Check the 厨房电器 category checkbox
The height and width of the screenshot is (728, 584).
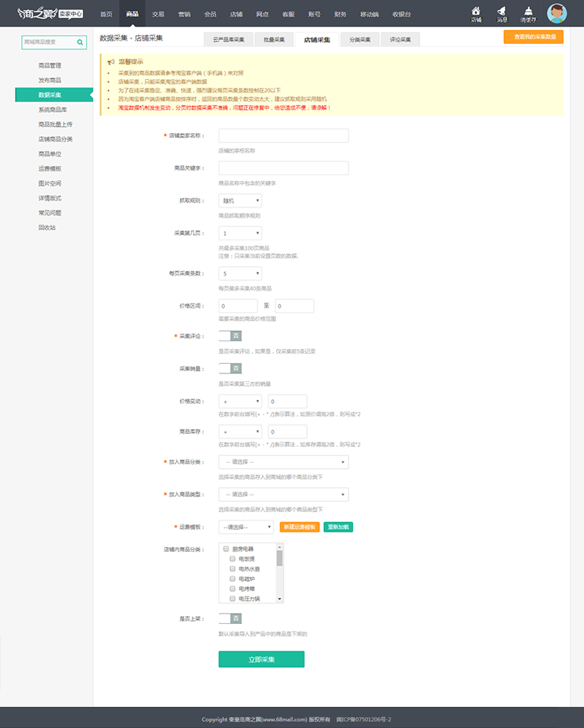(226, 549)
